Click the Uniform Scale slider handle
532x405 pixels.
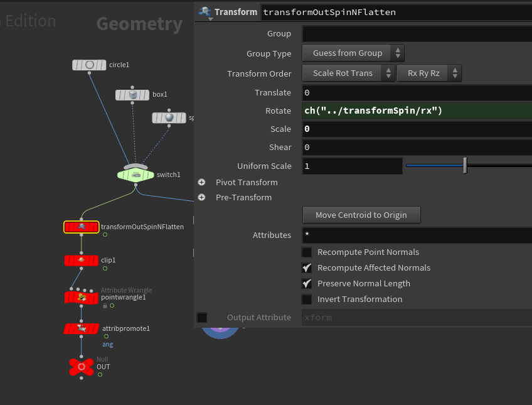click(x=465, y=166)
